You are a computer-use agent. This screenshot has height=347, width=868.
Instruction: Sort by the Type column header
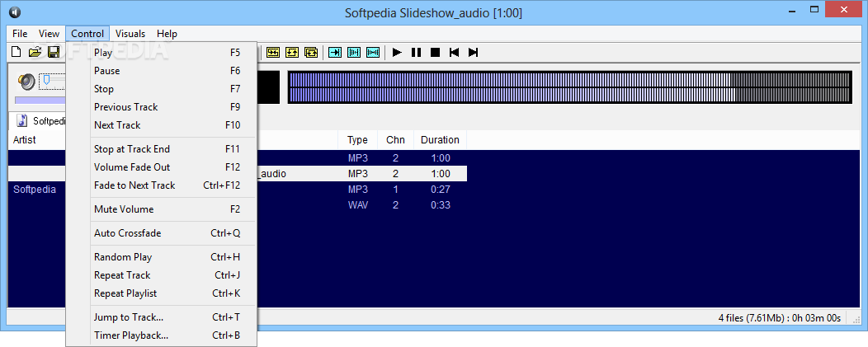tap(357, 140)
